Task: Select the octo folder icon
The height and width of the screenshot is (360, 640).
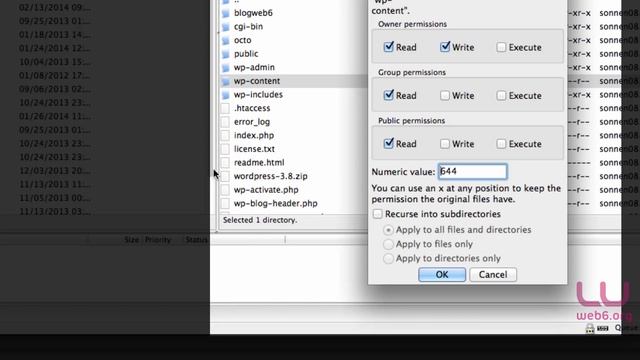Action: click(x=225, y=40)
